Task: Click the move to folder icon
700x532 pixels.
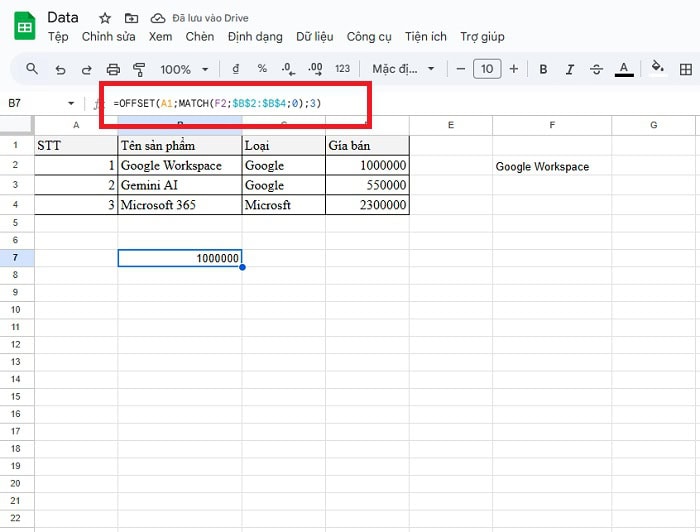Action: (131, 19)
